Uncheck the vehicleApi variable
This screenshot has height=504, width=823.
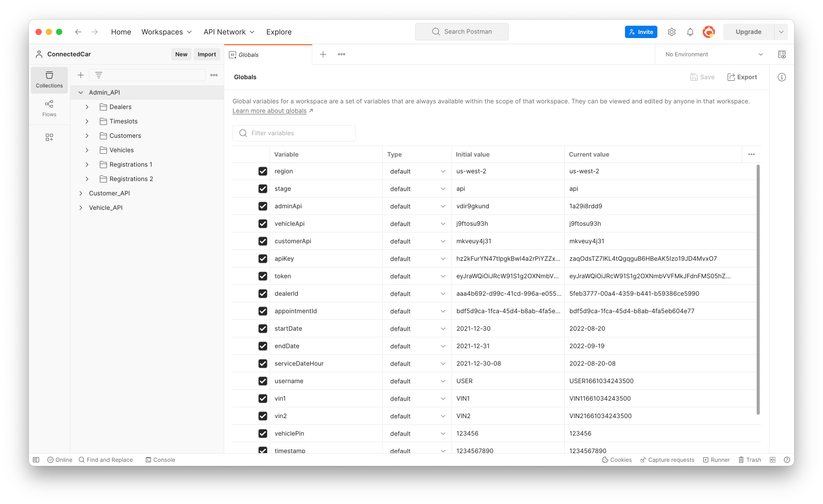point(263,224)
